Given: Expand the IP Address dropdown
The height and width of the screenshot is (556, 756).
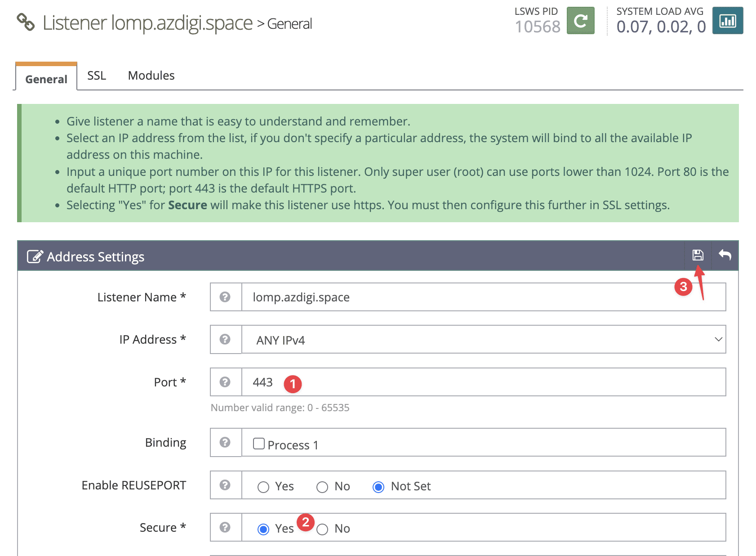Looking at the screenshot, I should 484,340.
